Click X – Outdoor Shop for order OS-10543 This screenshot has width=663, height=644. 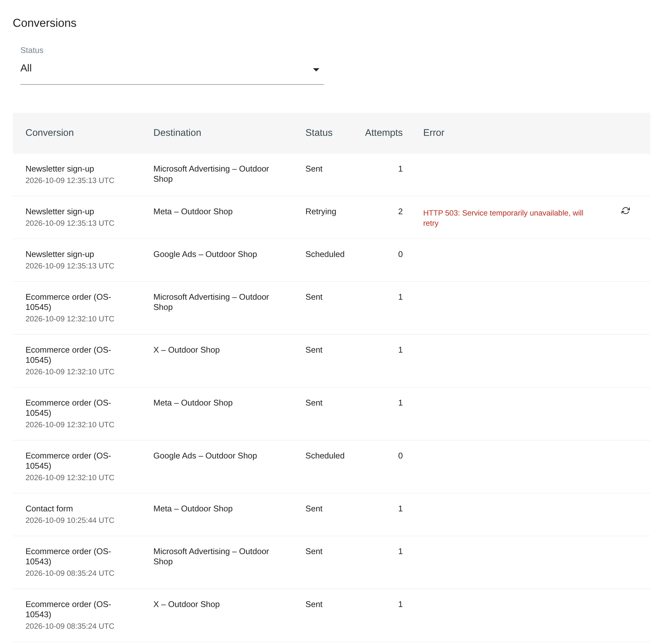click(x=186, y=604)
